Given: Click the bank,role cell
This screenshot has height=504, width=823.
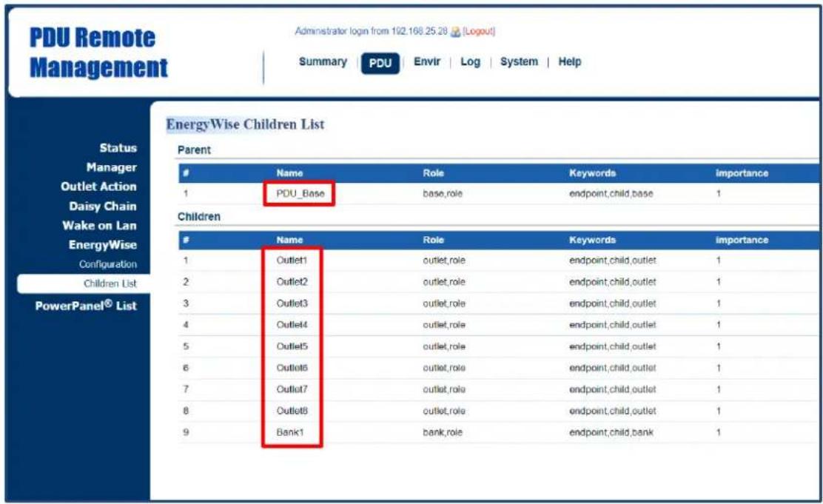Looking at the screenshot, I should tap(443, 433).
